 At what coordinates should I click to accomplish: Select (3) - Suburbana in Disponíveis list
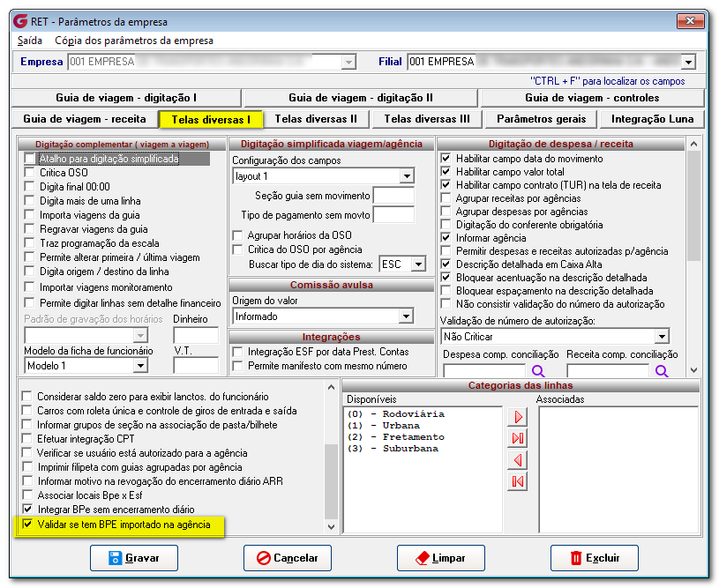(x=393, y=448)
